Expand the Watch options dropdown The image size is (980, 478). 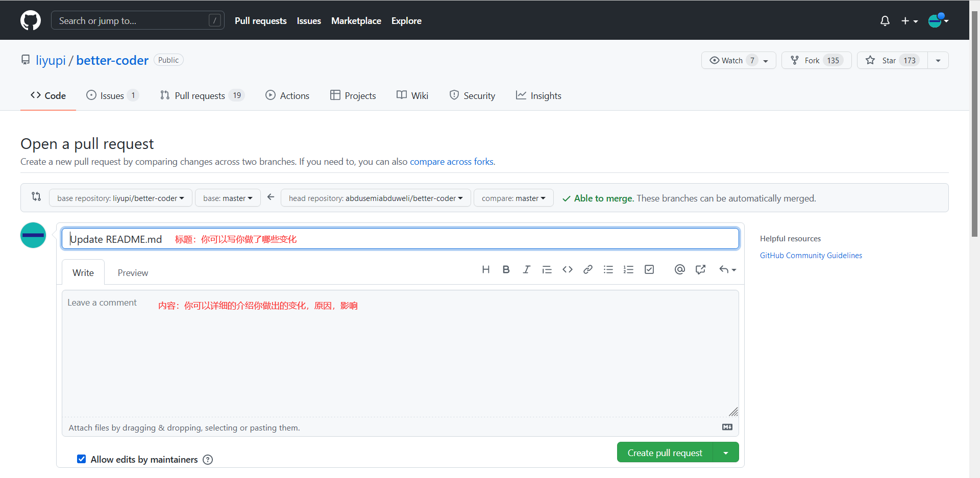pos(766,61)
